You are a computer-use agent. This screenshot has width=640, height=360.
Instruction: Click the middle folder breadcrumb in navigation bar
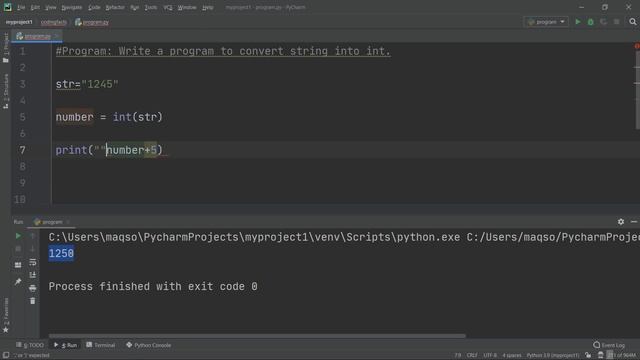pyautogui.click(x=54, y=22)
